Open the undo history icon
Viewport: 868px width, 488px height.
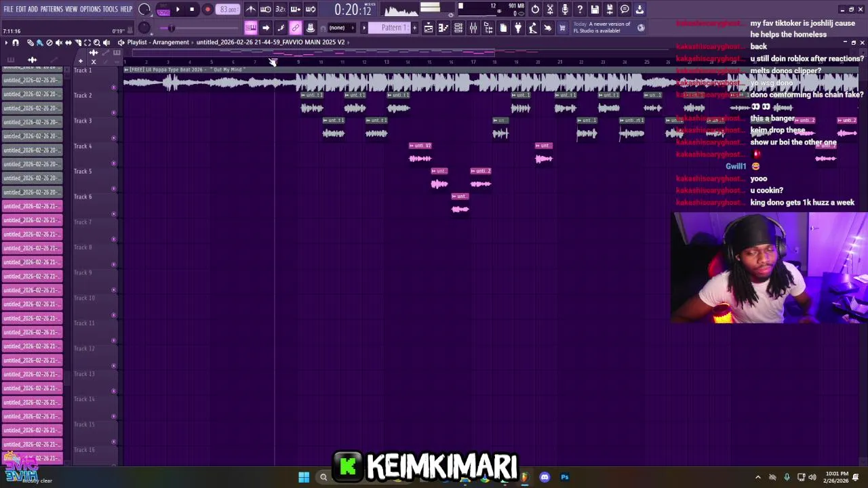pos(535,9)
